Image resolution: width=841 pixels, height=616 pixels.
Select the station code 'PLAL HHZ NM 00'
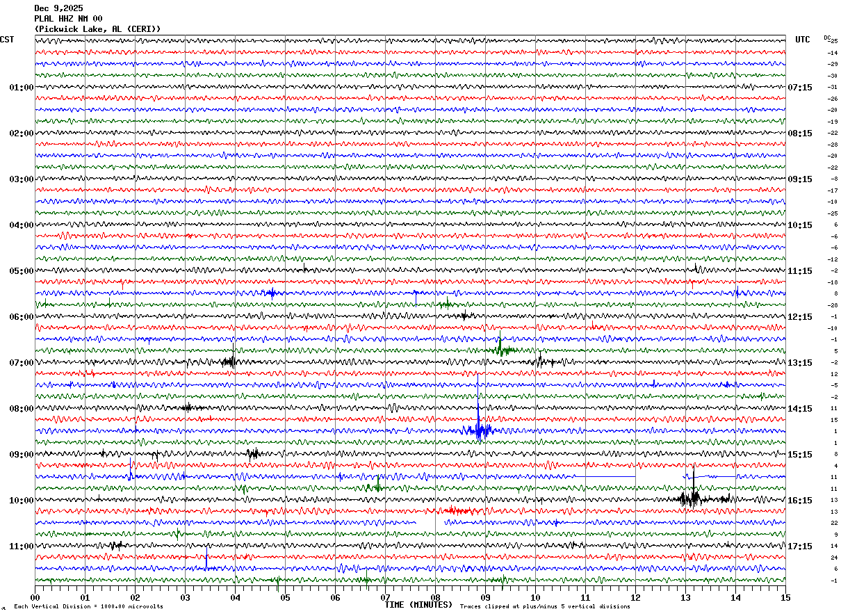tap(68, 19)
